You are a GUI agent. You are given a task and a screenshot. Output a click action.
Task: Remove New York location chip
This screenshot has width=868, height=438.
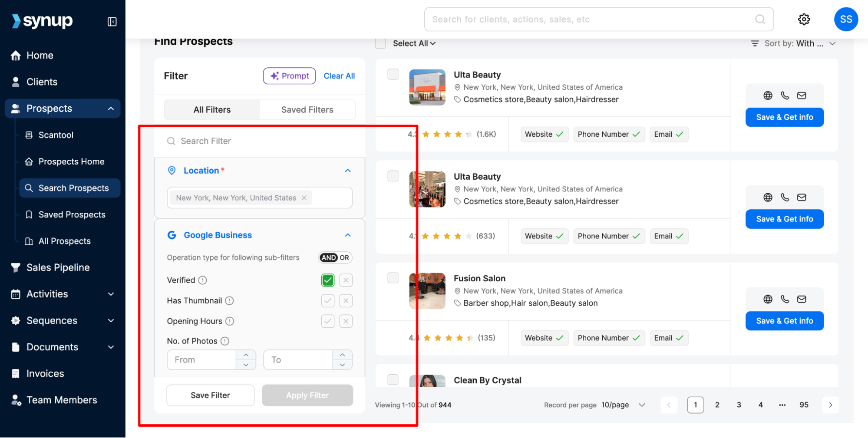304,198
